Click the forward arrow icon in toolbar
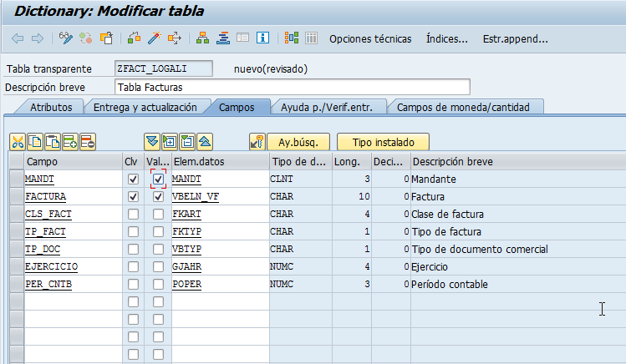The width and height of the screenshot is (626, 364). [x=38, y=38]
